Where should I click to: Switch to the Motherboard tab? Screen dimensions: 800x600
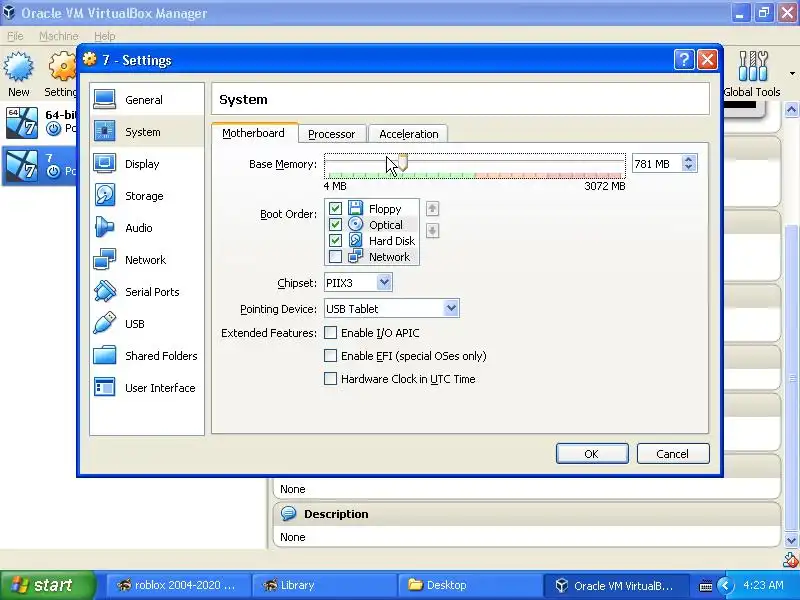(254, 133)
